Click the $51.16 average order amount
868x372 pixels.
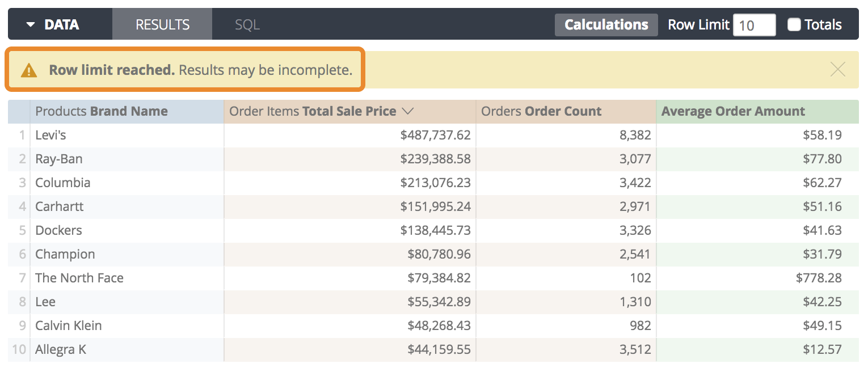pos(822,206)
